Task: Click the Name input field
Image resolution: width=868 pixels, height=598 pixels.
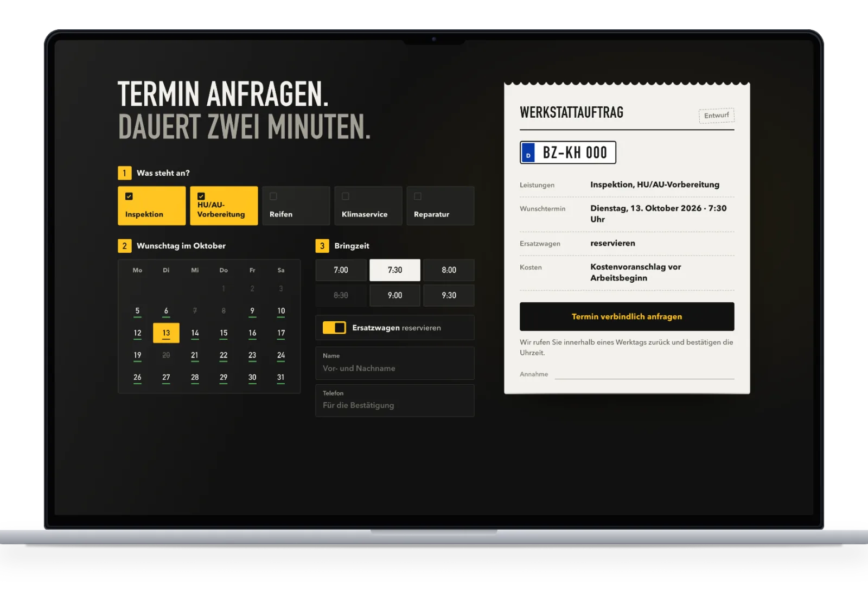Action: click(395, 363)
